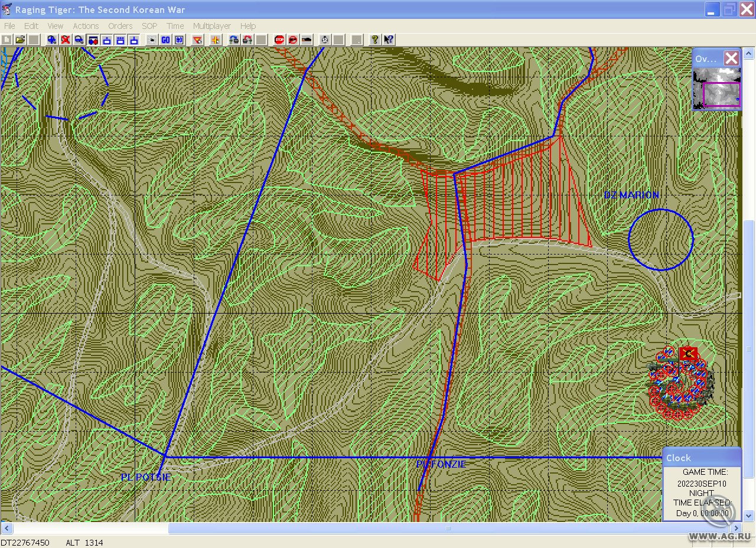756x548 pixels.
Task: Click the three-dot unit size icon
Action: 120,40
